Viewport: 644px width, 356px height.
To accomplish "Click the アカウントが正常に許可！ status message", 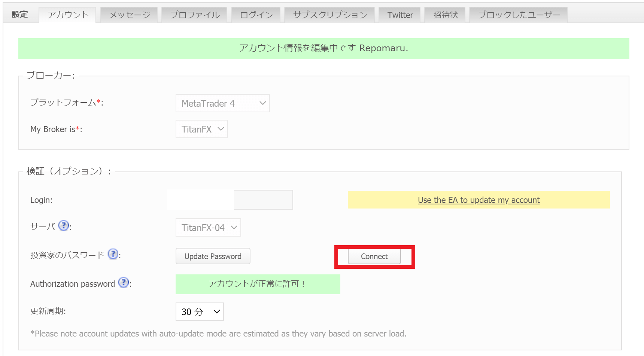I will [x=258, y=284].
